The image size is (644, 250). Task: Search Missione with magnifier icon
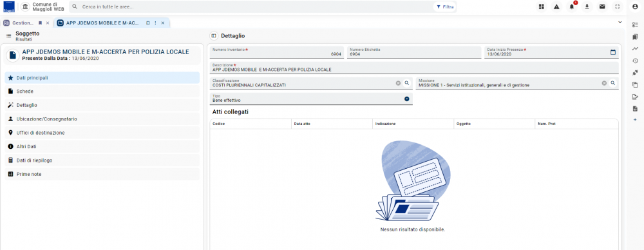(x=613, y=83)
